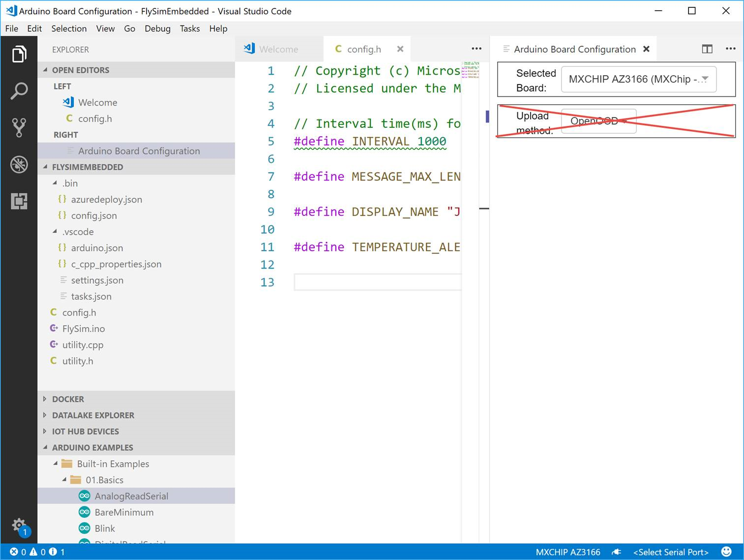Open the Manage gear icon
Viewport: 744px width, 560px height.
click(x=20, y=526)
